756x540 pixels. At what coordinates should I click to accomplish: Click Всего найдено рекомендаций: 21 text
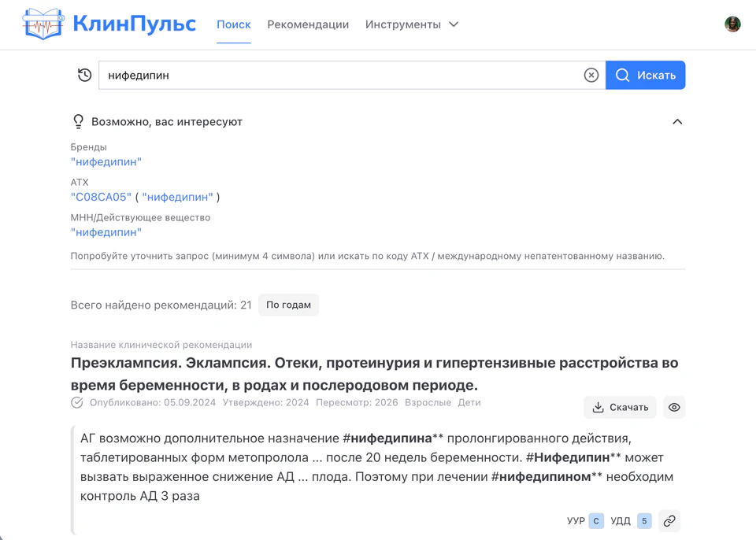(x=161, y=305)
